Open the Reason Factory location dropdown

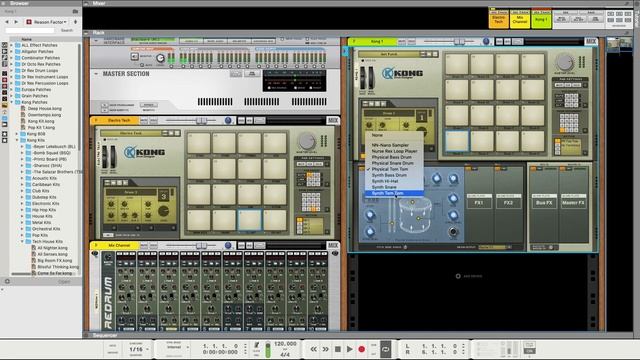click(47, 22)
